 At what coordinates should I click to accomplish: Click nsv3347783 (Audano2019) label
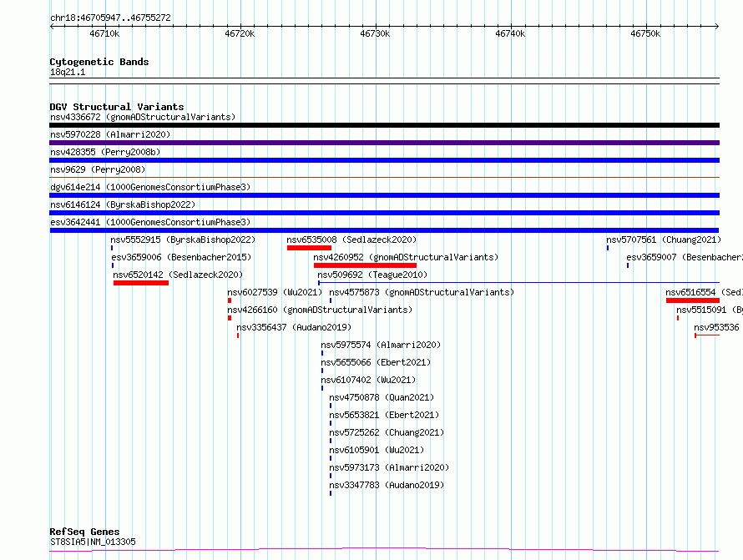(387, 485)
